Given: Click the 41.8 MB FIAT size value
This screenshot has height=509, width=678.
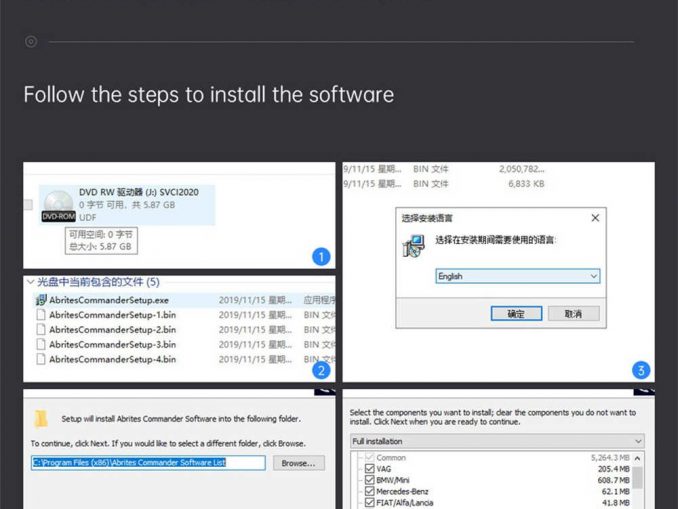Looking at the screenshot, I should click(x=616, y=503).
